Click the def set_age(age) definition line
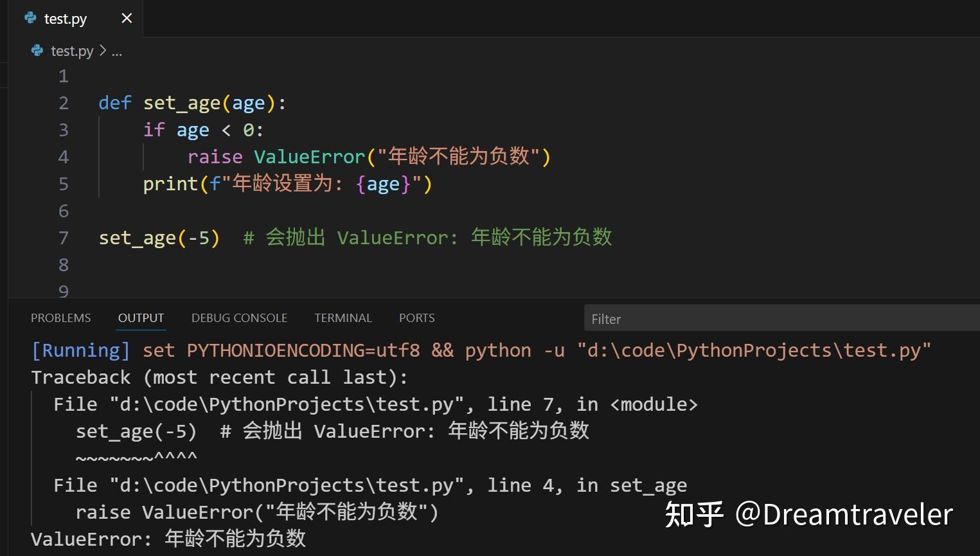Screen dimensions: 980x556 point(193,102)
